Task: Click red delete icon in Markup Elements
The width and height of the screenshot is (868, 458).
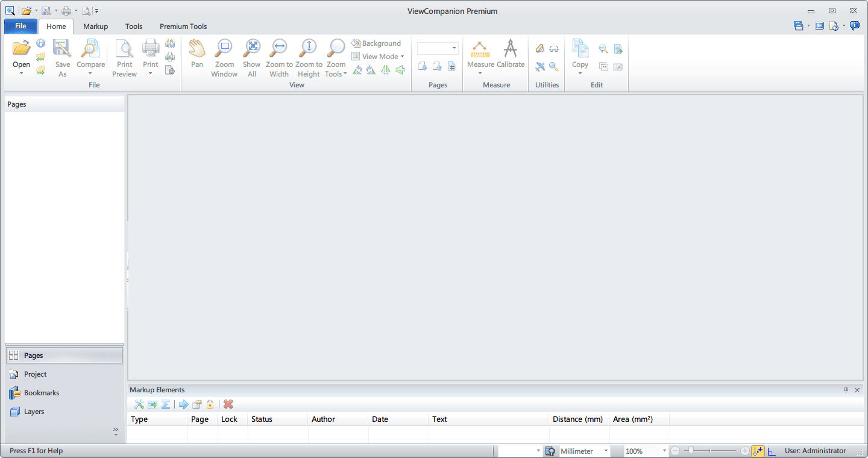Action: point(228,404)
